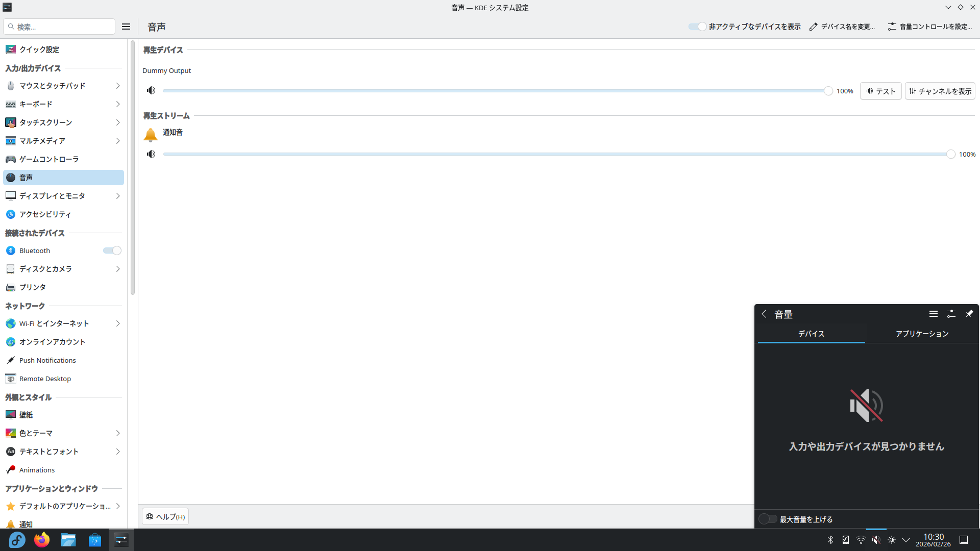Mute the Dummy Output speaker icon
Viewport: 980px width, 551px height.
(151, 90)
